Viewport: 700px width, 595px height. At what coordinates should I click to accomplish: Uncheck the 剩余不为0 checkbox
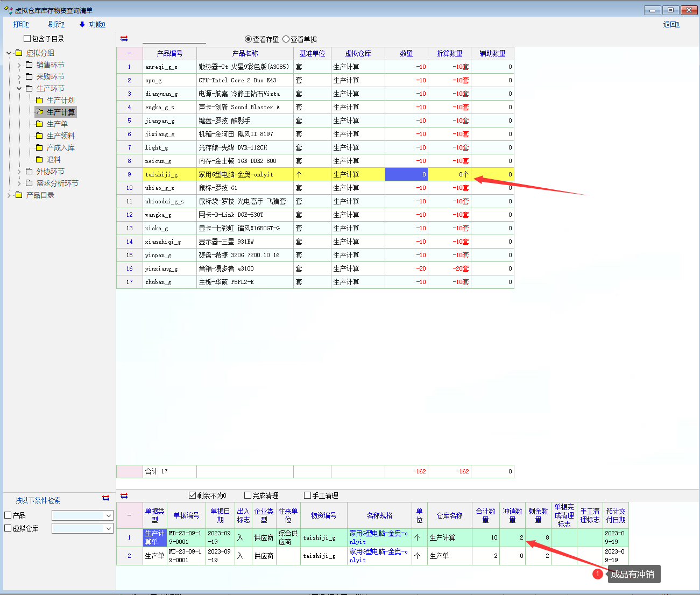[193, 495]
